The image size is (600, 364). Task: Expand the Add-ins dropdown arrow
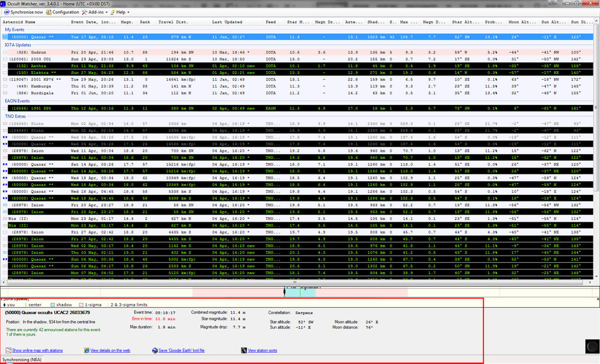pyautogui.click(x=107, y=12)
